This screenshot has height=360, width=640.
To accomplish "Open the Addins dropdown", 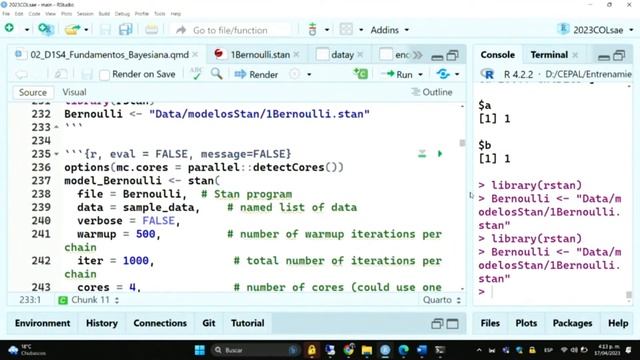I will click(x=389, y=30).
